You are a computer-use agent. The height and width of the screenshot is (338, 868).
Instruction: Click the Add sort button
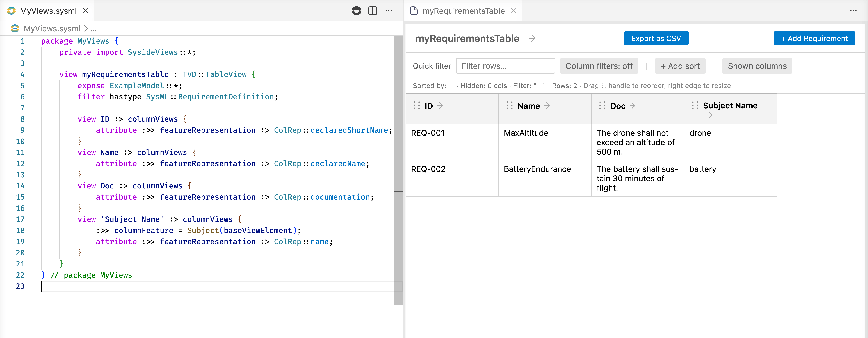[x=680, y=66]
